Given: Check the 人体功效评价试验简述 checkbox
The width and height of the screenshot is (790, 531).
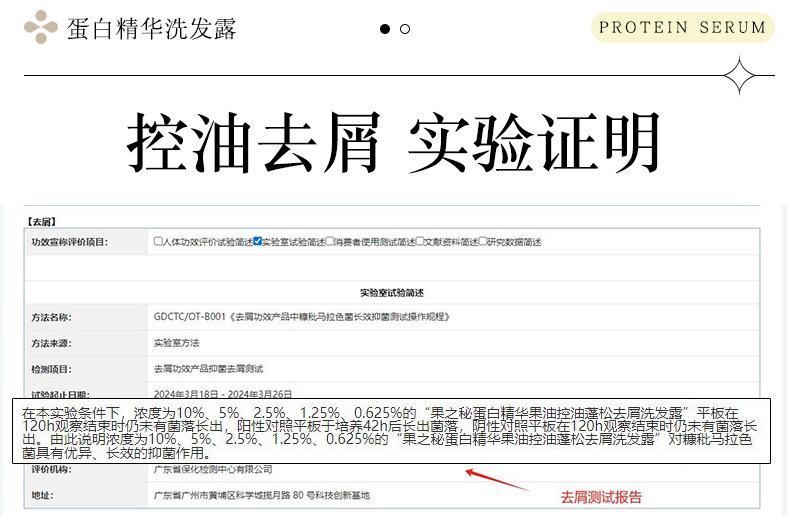Looking at the screenshot, I should (158, 241).
